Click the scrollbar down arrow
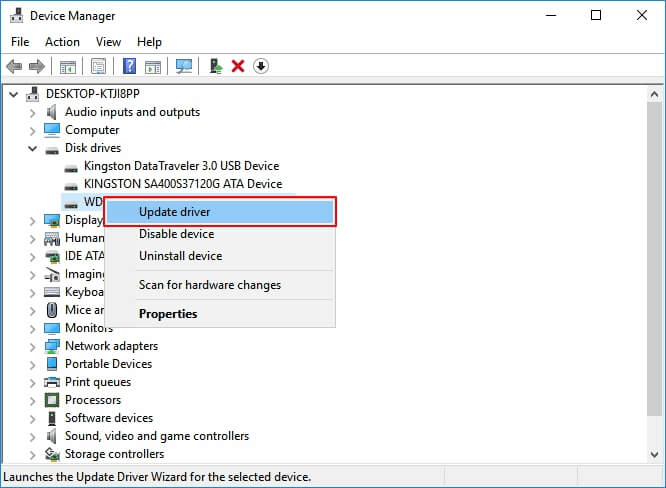Screen dimensions: 666x488 [656, 457]
